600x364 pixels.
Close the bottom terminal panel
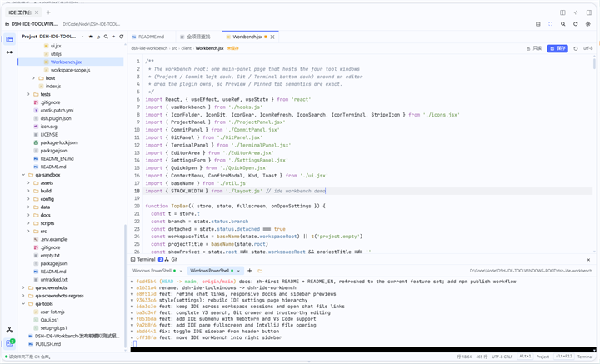tap(588, 260)
